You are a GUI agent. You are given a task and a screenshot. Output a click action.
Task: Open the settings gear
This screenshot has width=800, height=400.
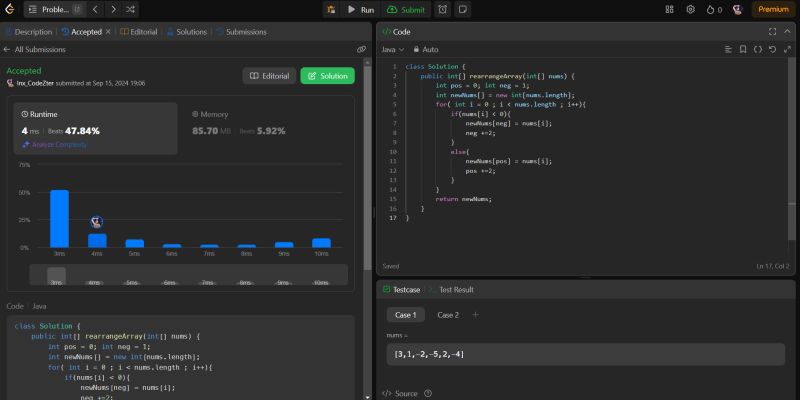(x=690, y=9)
